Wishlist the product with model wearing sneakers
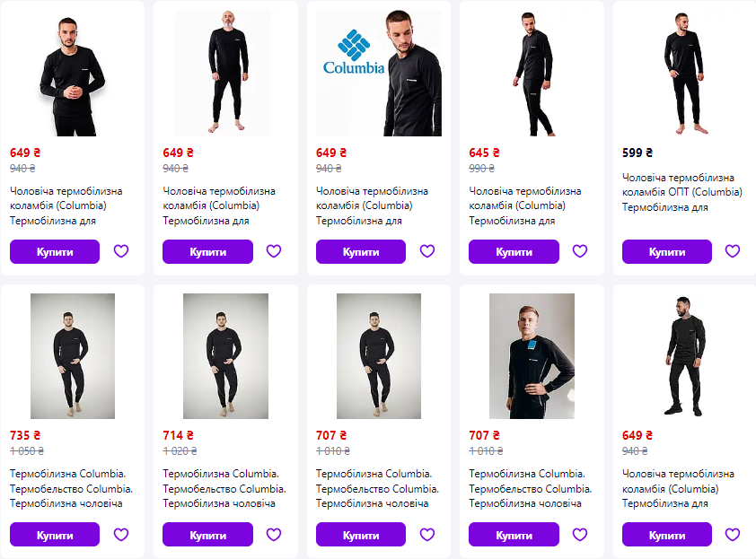The width and height of the screenshot is (756, 559). tap(733, 535)
